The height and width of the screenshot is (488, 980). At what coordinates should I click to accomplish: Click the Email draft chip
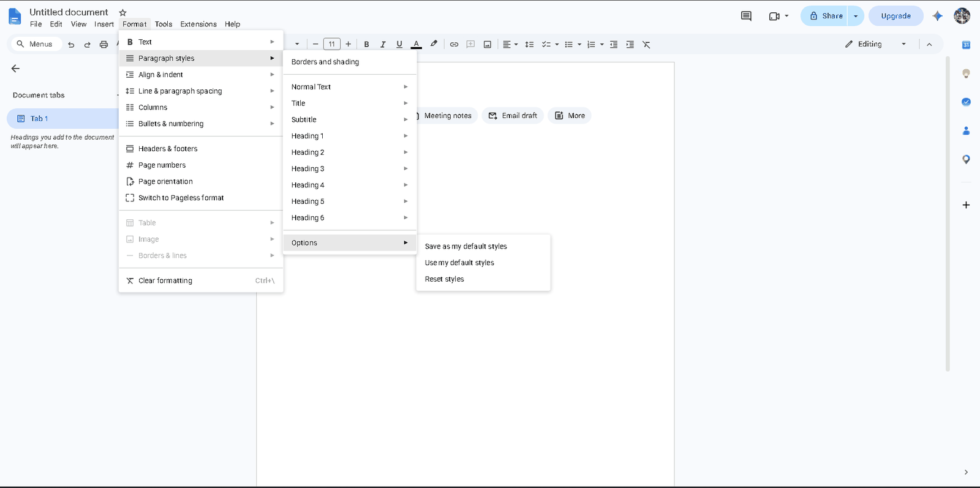click(513, 116)
